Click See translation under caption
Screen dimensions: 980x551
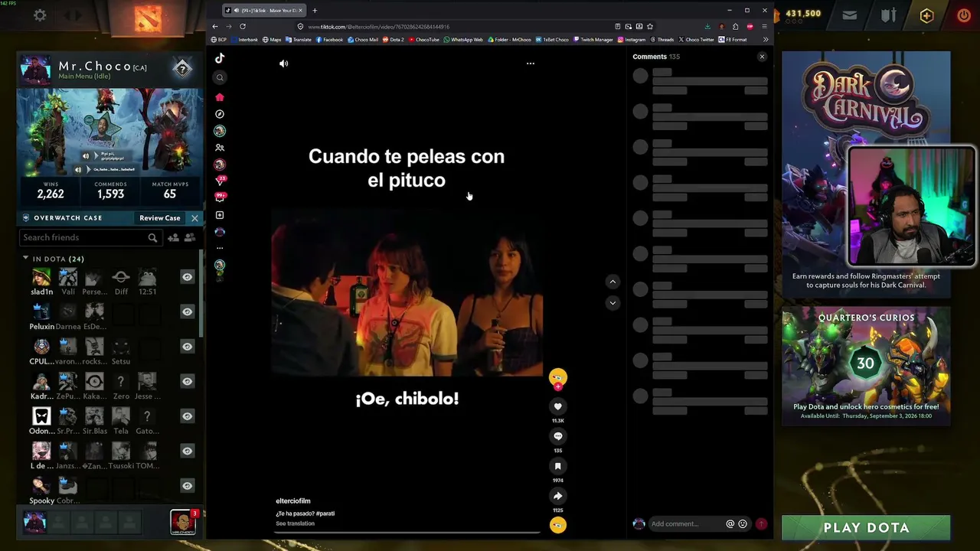pos(295,523)
